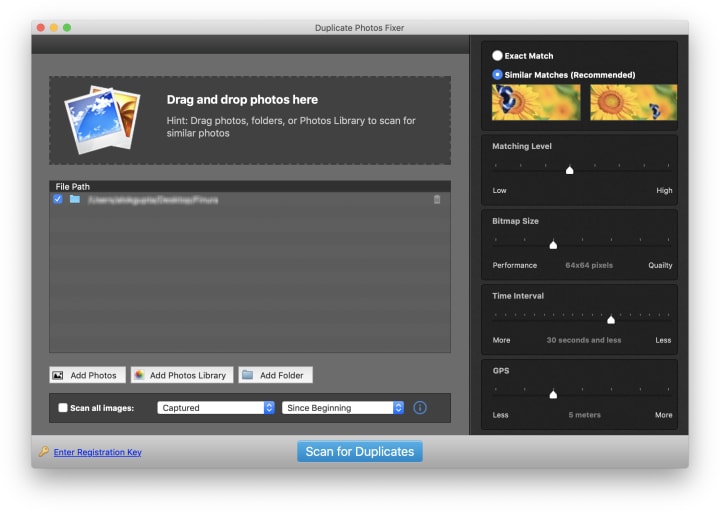Click the Photos Library flower icon

(139, 375)
